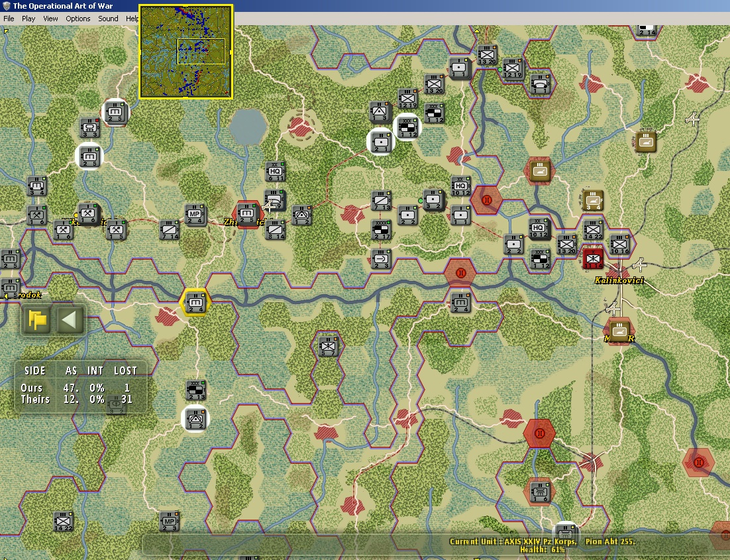Select the white-highlighted unit marked 2 1

click(x=381, y=142)
